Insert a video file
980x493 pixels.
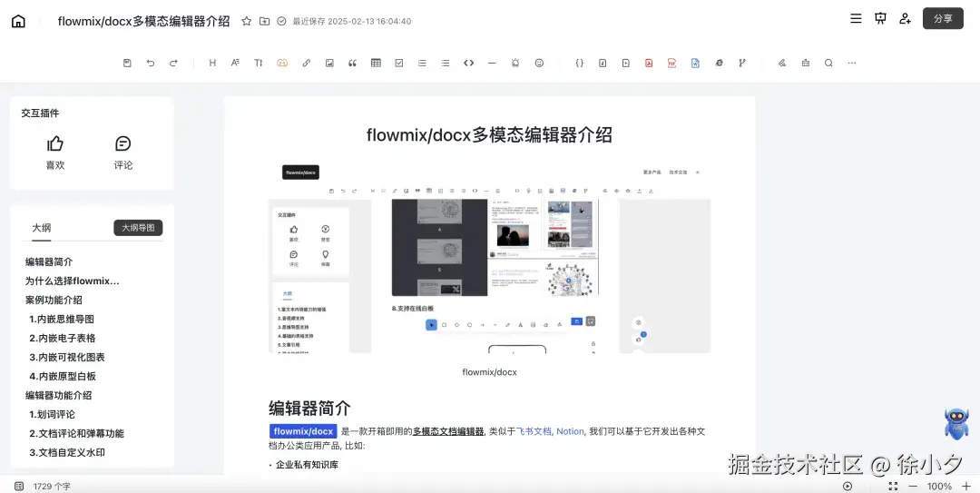pyautogui.click(x=625, y=64)
